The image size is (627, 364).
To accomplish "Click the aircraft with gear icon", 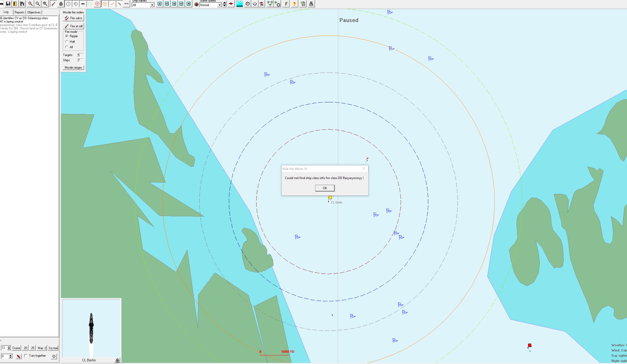I will point(278,4).
